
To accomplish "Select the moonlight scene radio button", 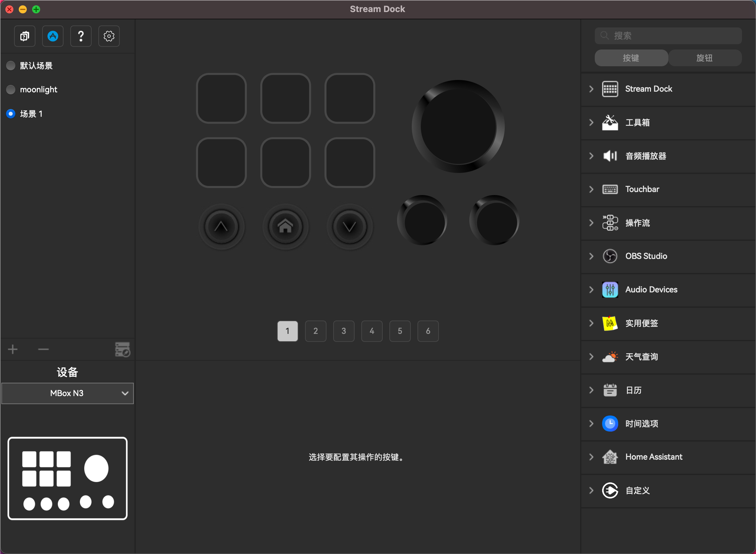I will 11,90.
